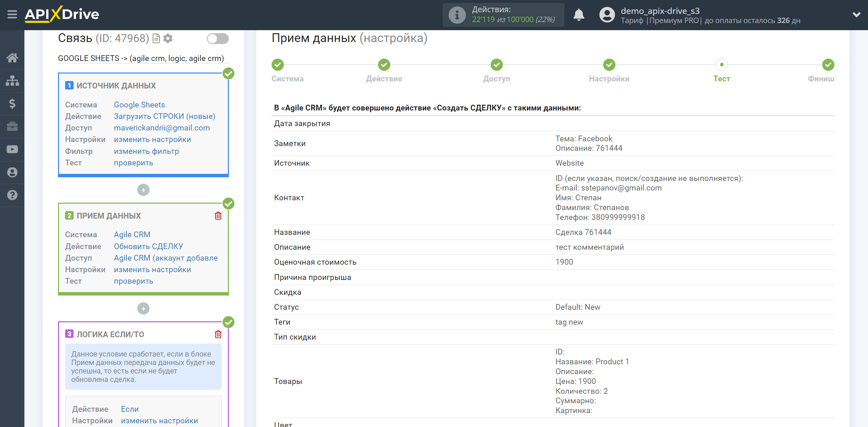
Task: Click проверить in Прием данных block
Action: point(134,281)
